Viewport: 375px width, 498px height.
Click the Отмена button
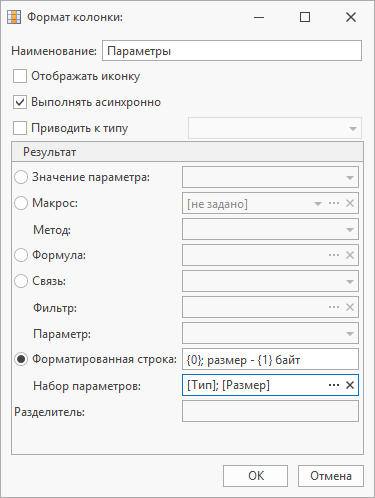tap(331, 476)
